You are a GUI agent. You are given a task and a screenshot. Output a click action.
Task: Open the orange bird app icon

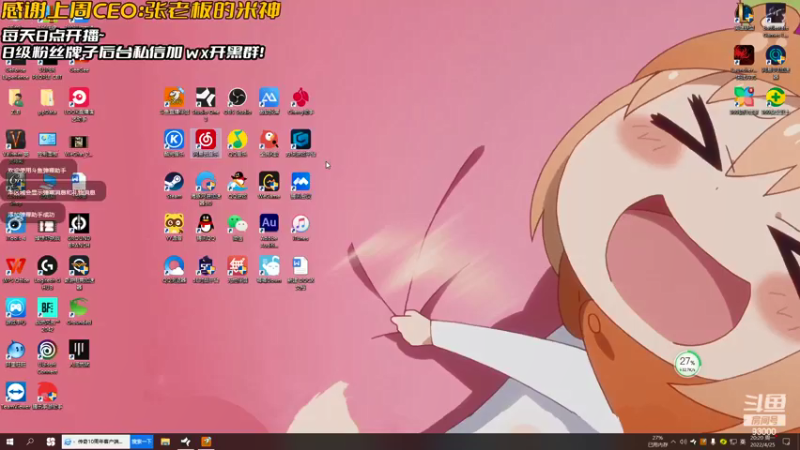174,97
